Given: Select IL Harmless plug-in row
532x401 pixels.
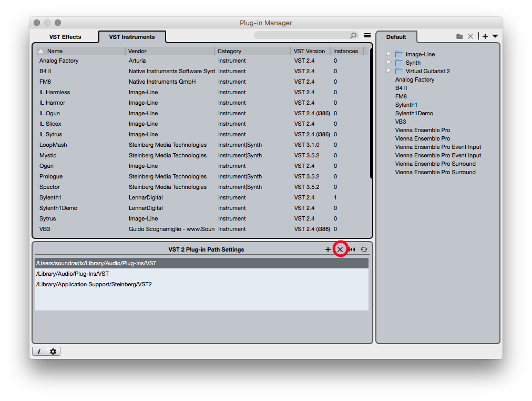Looking at the screenshot, I should click(202, 92).
